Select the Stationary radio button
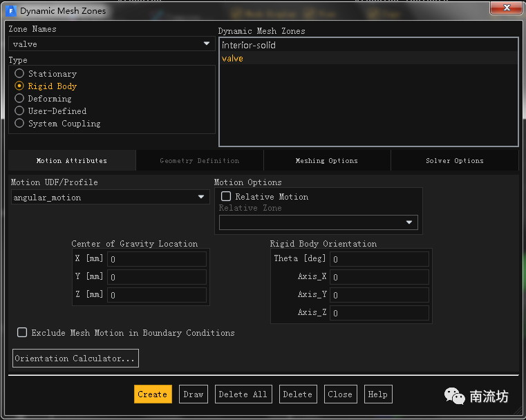The image size is (526, 420). (x=19, y=74)
